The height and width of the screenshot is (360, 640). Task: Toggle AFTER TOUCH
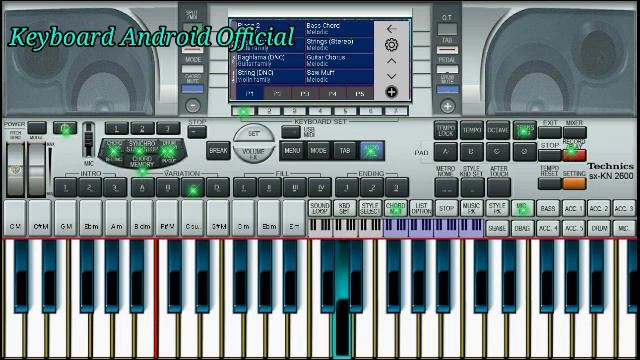click(498, 187)
